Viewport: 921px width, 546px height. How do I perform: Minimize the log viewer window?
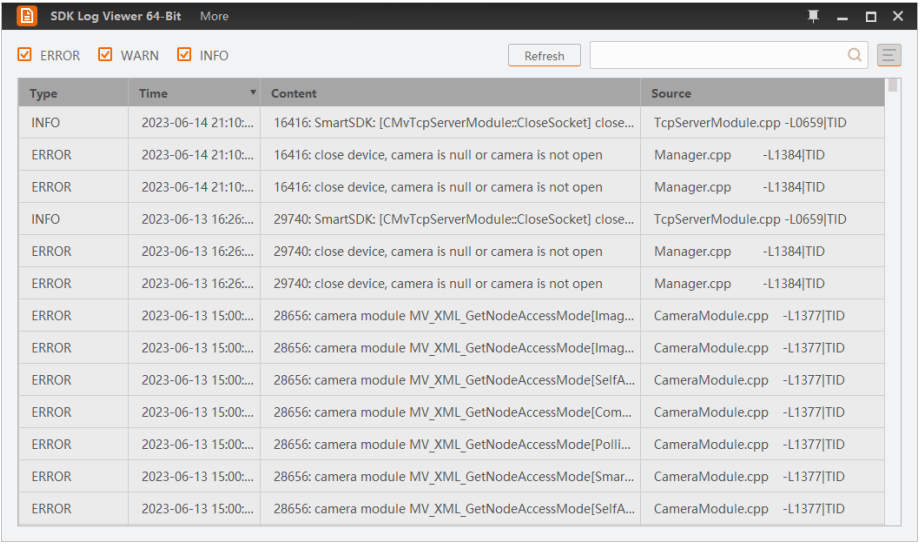tap(843, 16)
